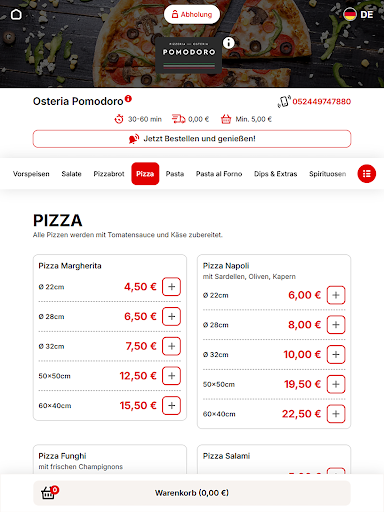Open the Warenkorb (0,00 €) cart bar
384x512 pixels.
click(x=192, y=493)
